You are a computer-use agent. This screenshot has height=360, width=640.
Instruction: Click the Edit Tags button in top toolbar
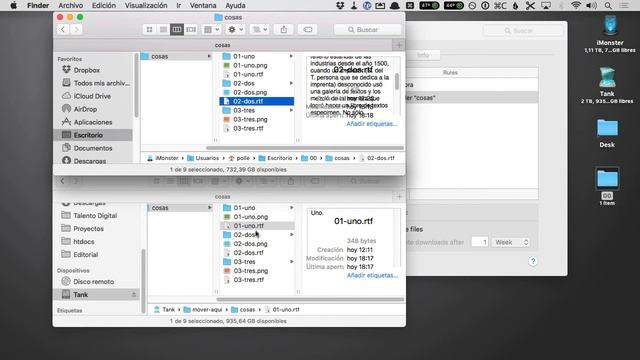307,29
